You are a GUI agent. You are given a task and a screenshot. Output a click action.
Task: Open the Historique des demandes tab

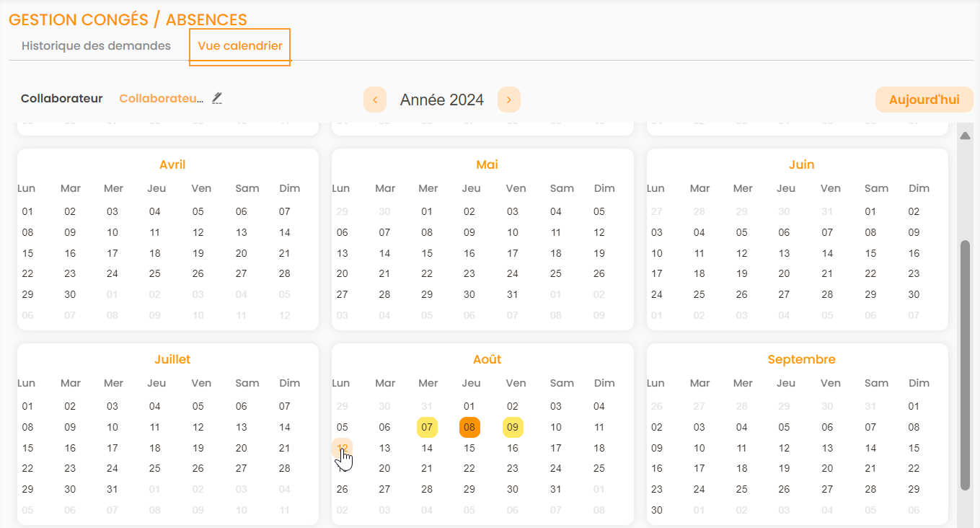(x=96, y=46)
